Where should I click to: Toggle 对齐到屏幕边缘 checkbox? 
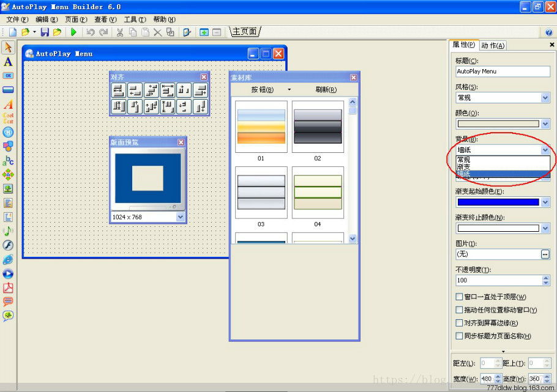click(459, 323)
